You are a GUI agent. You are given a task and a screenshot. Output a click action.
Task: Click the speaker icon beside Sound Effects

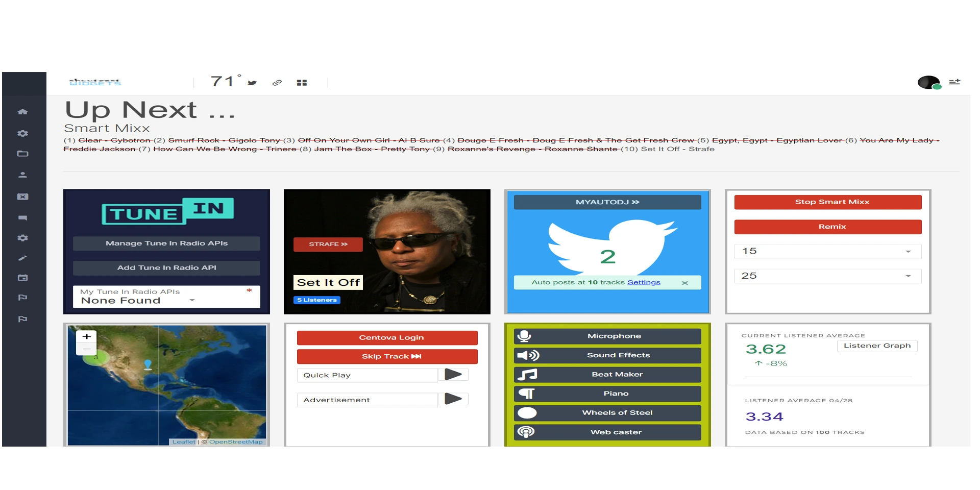(x=528, y=355)
